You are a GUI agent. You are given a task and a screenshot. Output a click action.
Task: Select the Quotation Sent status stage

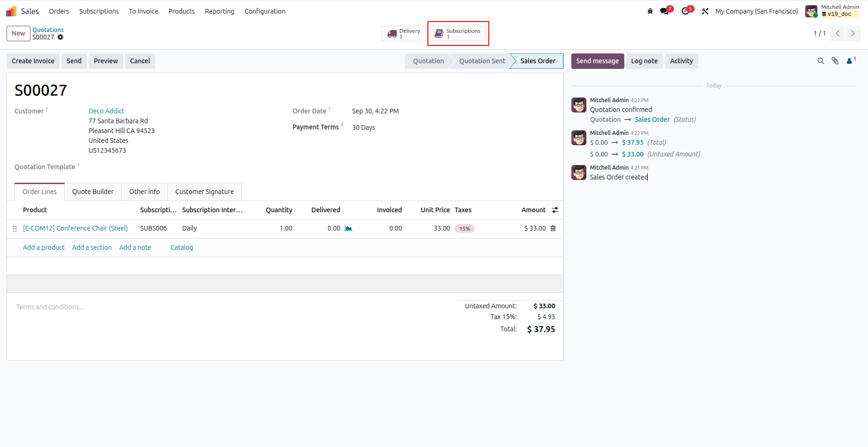482,61
